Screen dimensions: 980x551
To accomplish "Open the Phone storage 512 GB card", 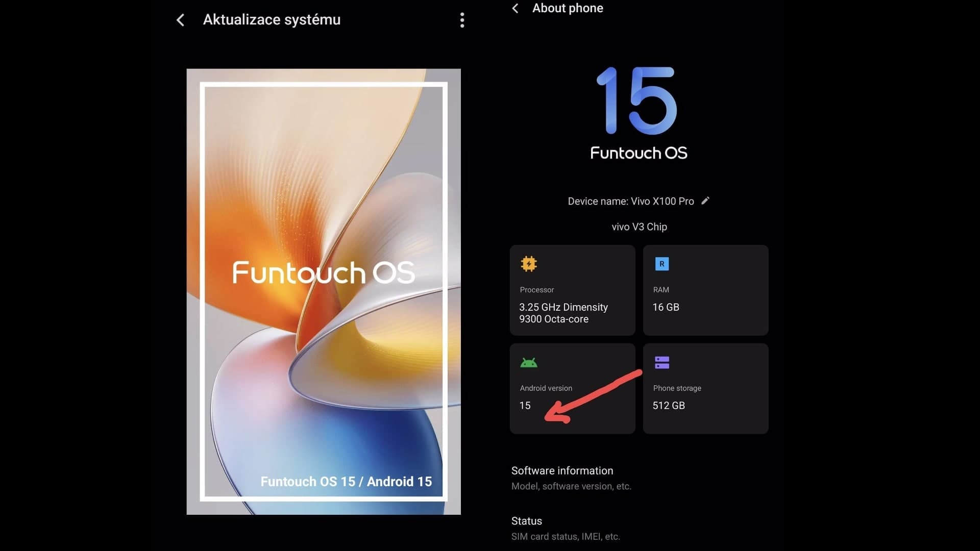I will click(x=705, y=388).
